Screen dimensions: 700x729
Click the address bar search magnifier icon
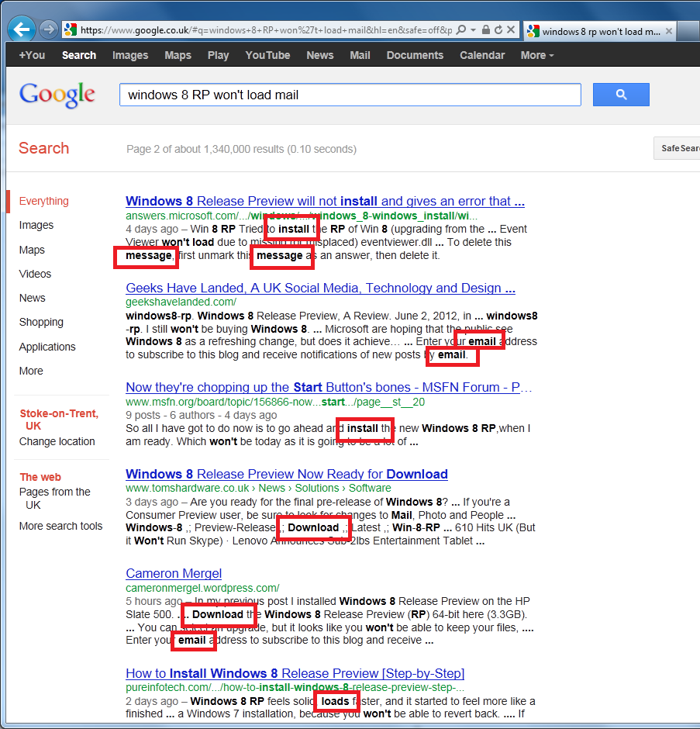[x=462, y=30]
